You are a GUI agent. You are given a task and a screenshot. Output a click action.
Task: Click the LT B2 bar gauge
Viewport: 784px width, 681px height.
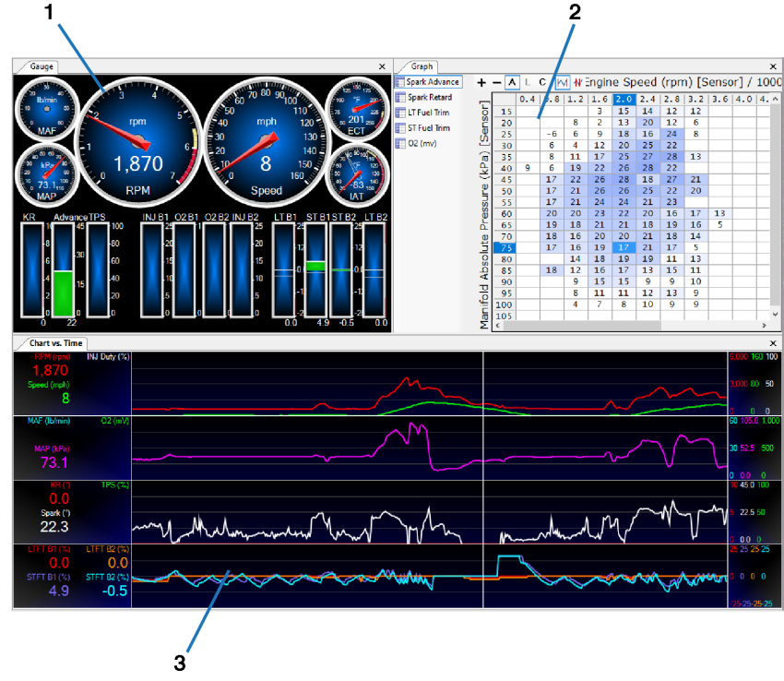point(374,269)
